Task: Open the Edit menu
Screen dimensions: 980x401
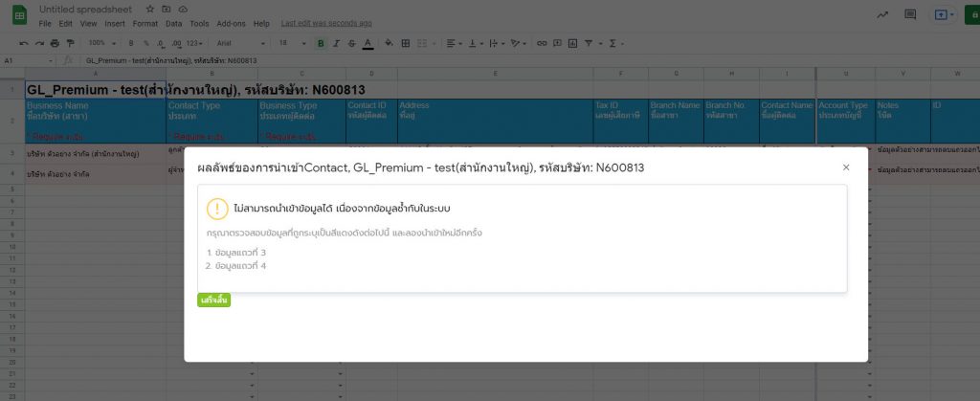Action: tap(66, 24)
